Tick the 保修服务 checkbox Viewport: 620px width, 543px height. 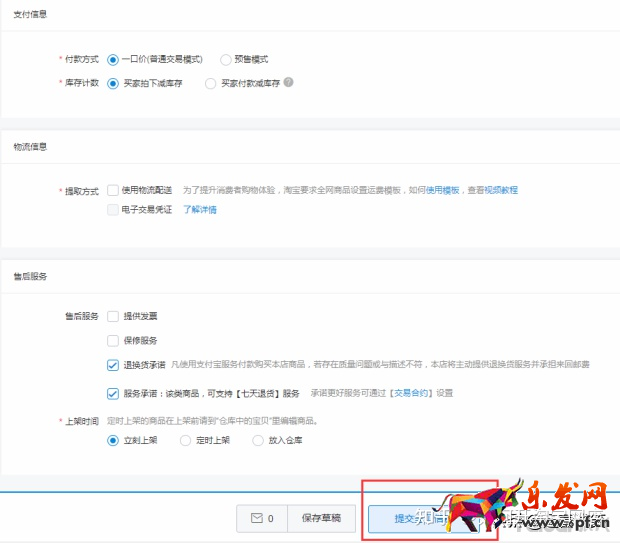tap(113, 340)
